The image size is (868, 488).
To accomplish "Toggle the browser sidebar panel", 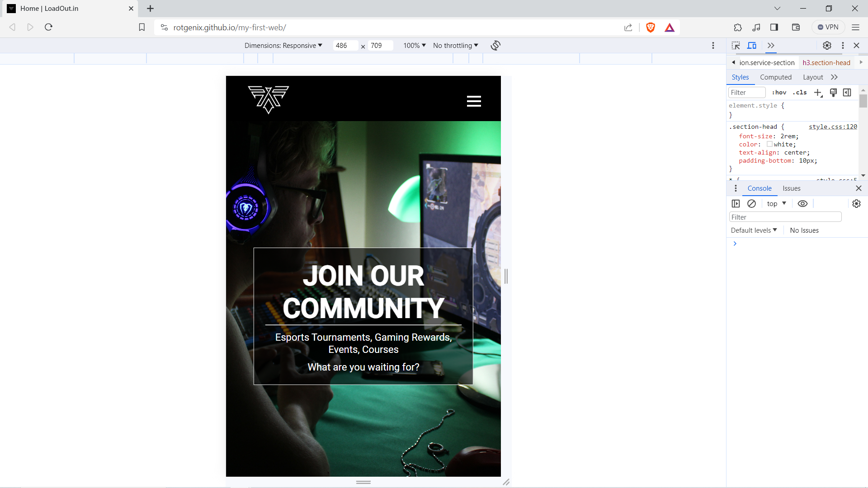I will [x=774, y=28].
